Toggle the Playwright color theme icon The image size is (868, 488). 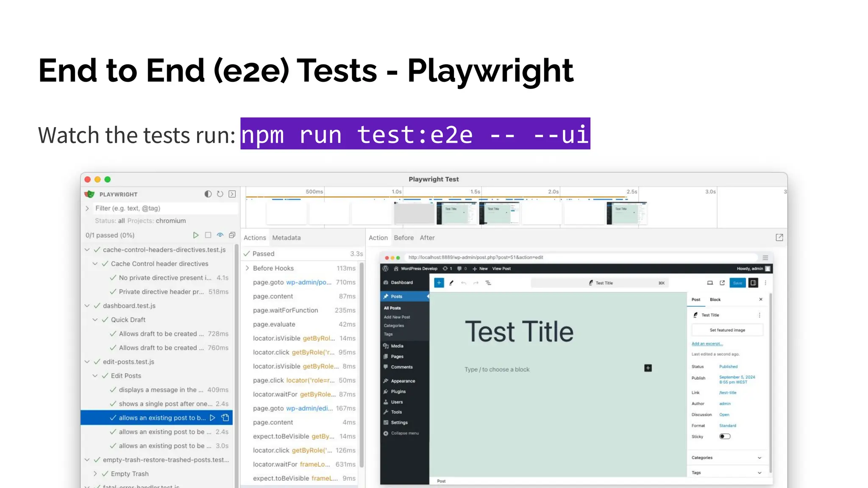pos(208,194)
